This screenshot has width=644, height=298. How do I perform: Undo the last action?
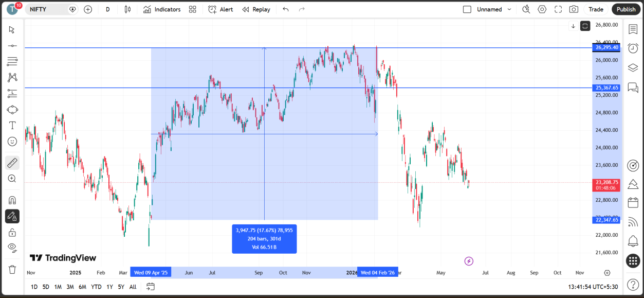point(286,9)
